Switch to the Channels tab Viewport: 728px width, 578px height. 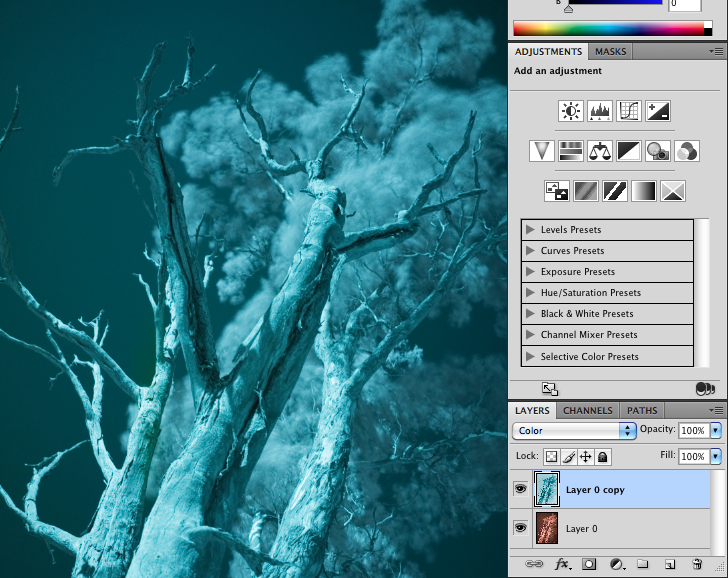588,410
